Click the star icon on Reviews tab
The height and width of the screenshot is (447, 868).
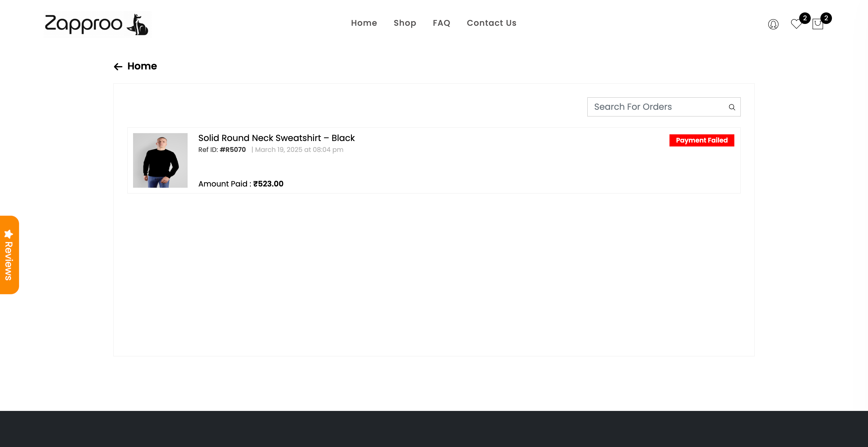coord(9,234)
